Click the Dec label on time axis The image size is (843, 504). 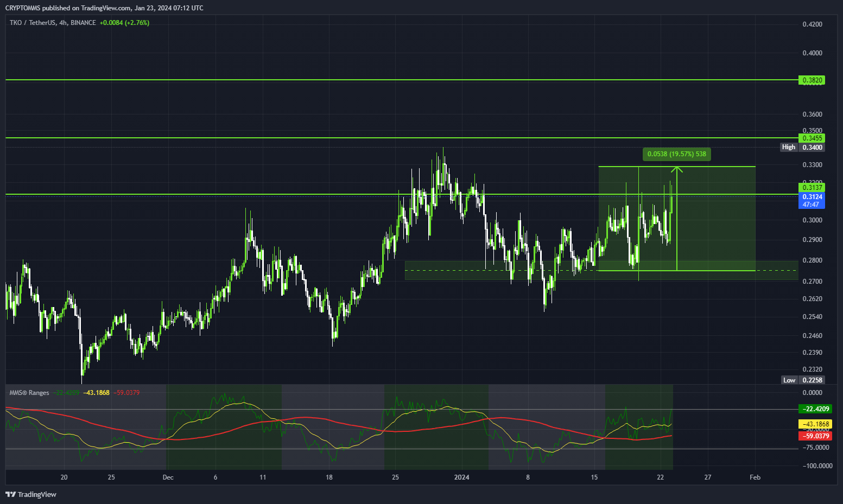(168, 477)
